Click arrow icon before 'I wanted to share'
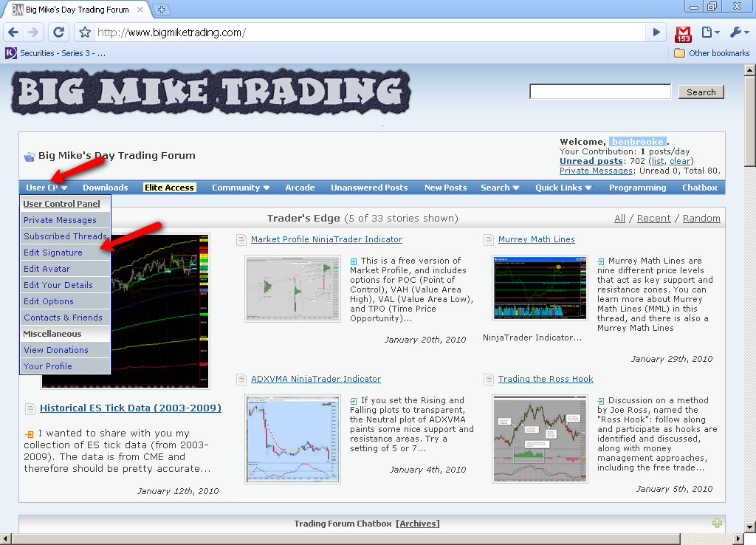The width and height of the screenshot is (756, 545). click(29, 434)
